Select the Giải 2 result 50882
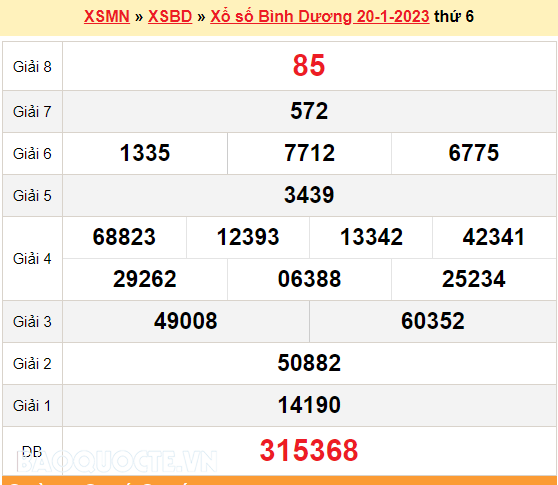 [x=309, y=363]
